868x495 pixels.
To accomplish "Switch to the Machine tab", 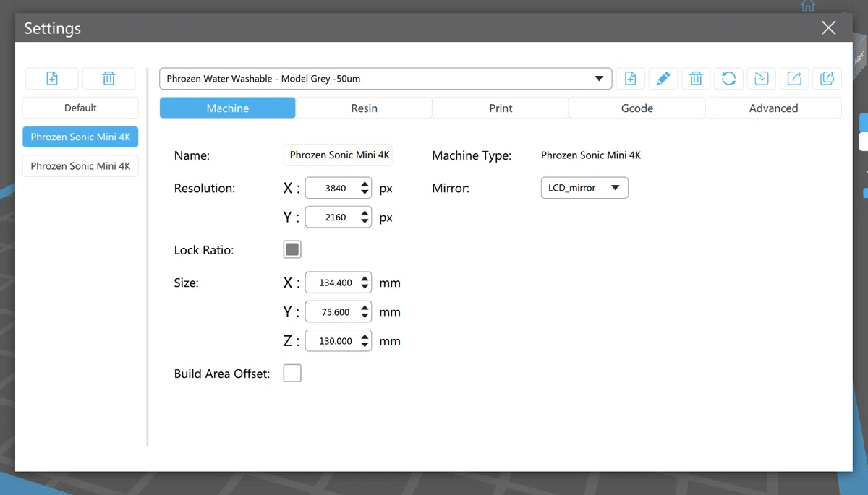I will 228,108.
